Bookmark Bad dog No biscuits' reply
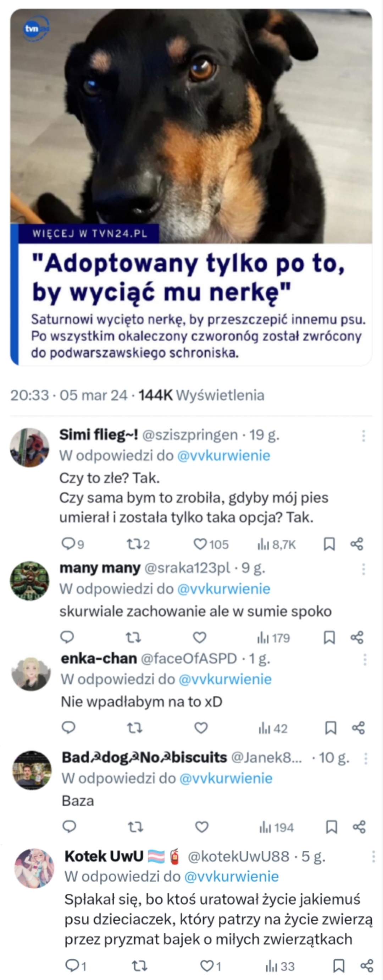Viewport: 383px width, 980px height. 331,827
